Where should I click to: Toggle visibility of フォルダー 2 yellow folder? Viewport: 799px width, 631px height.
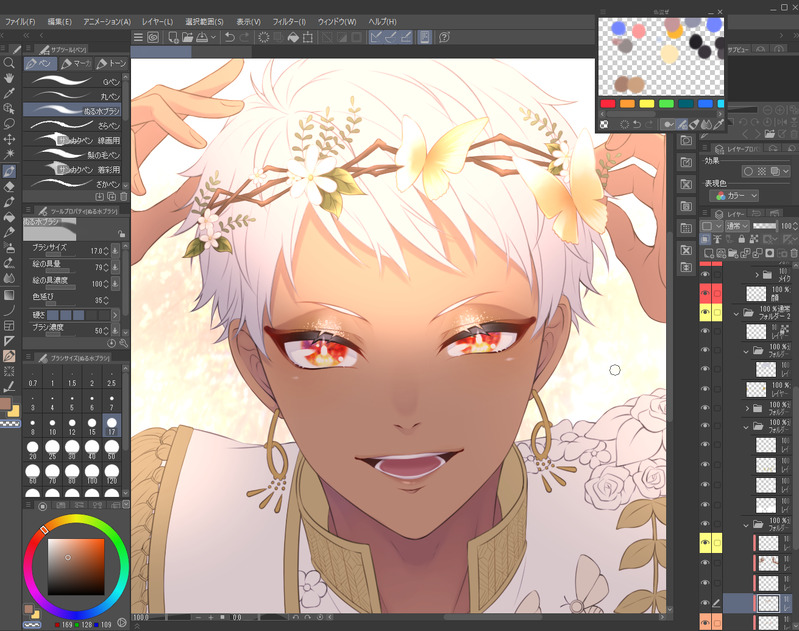705,312
